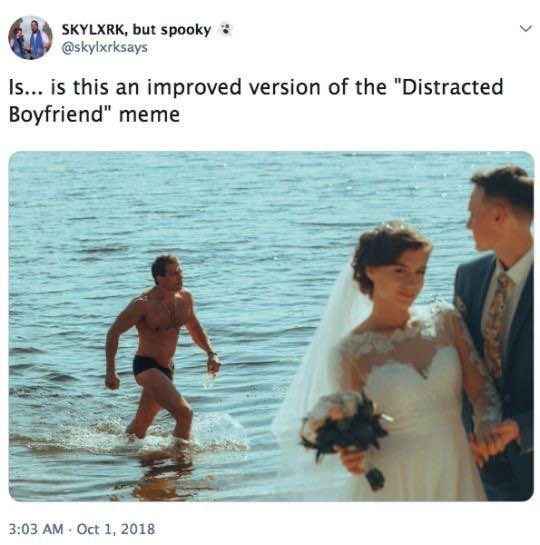The height and width of the screenshot is (545, 540).
Task: Click the bride's dark flower bouquet
Action: 346,436
